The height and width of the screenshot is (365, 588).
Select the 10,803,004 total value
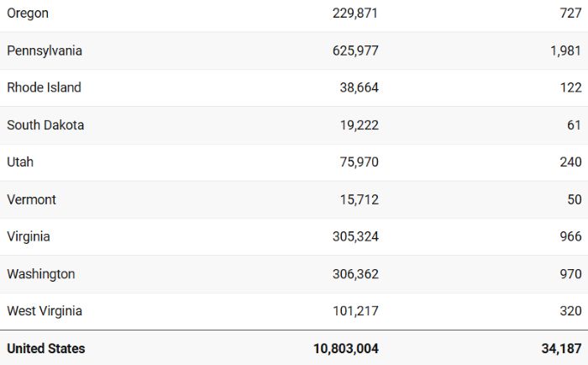(346, 348)
